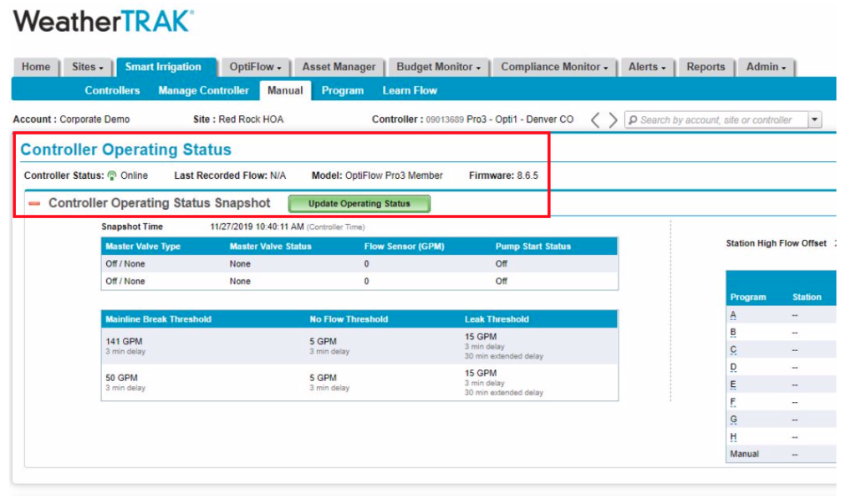
Task: Click the 50 GPM mainline break value
Action: tap(122, 378)
